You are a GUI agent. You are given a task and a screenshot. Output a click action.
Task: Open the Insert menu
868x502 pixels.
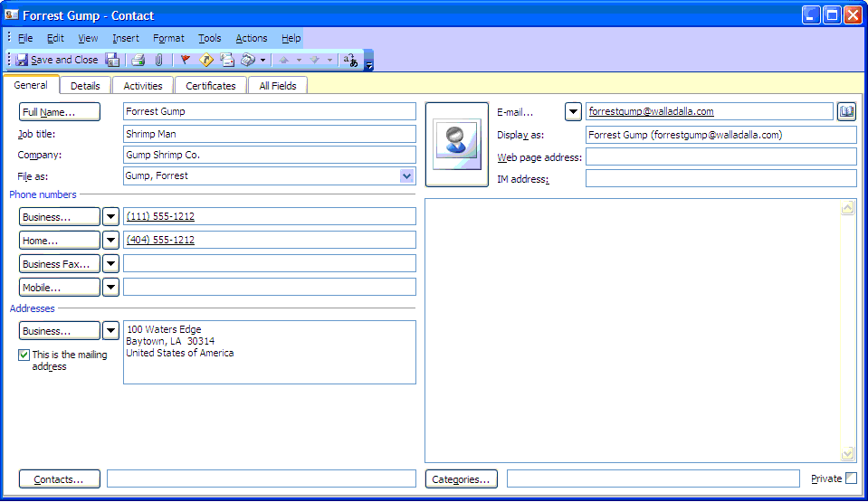tap(126, 38)
